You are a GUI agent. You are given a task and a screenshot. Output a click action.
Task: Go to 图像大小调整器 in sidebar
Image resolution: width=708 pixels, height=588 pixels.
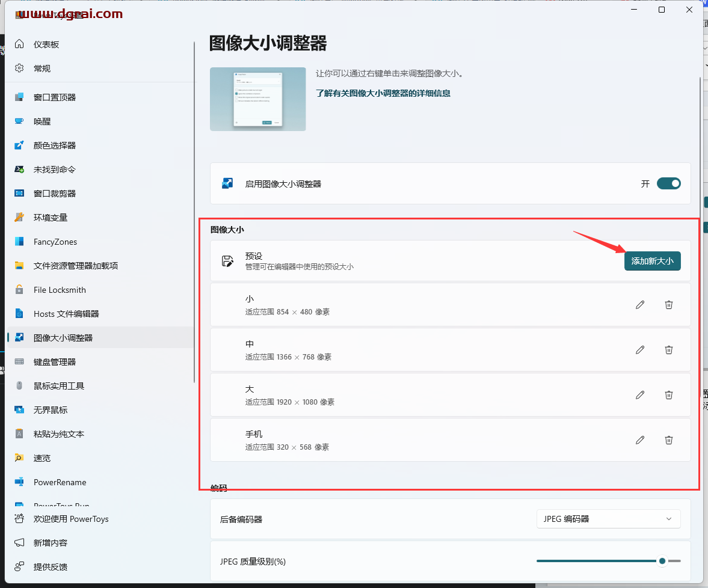point(100,337)
